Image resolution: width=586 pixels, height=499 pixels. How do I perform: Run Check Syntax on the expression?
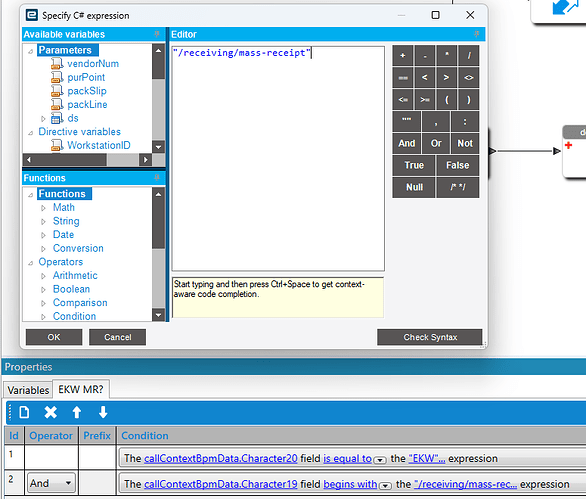click(x=430, y=337)
